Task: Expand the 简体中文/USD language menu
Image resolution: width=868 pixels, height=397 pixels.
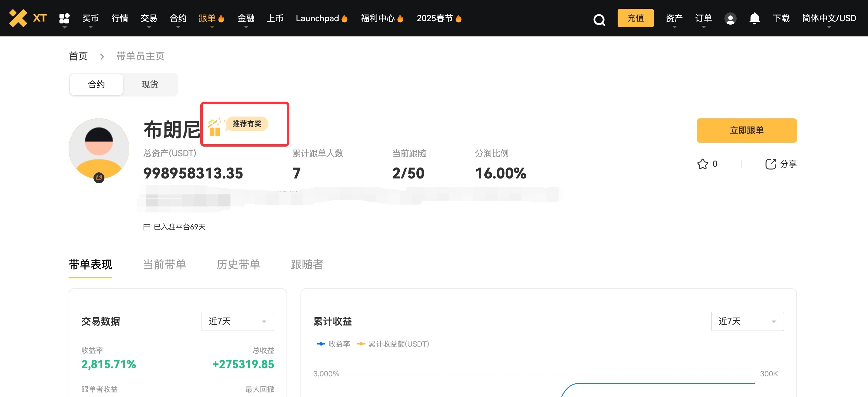Action: pyautogui.click(x=829, y=18)
